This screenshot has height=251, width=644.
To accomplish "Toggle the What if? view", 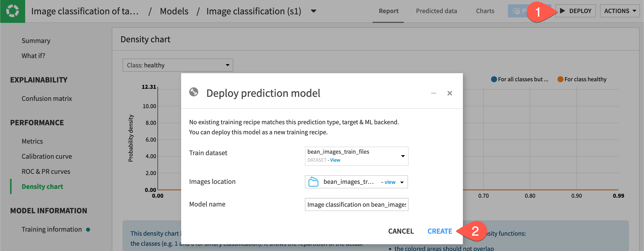I will click(x=33, y=56).
